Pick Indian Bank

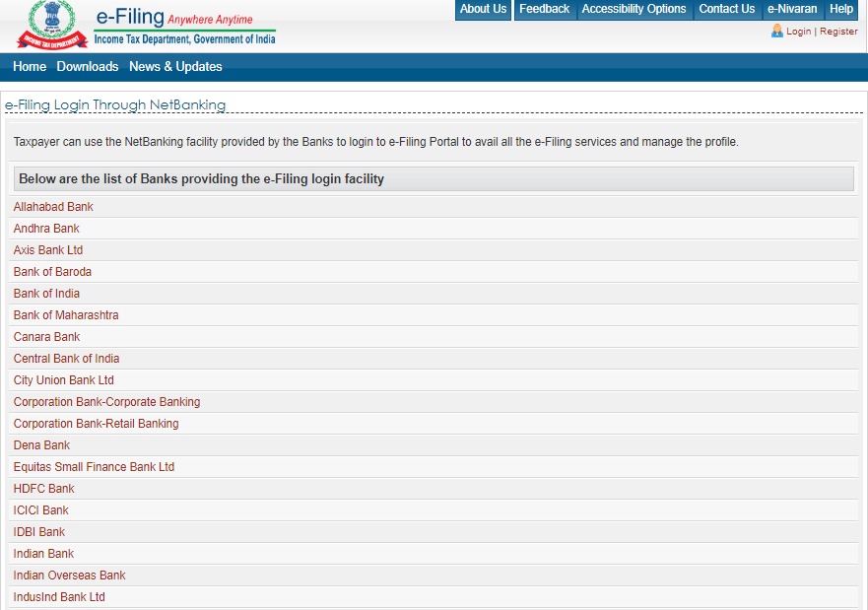click(x=43, y=554)
